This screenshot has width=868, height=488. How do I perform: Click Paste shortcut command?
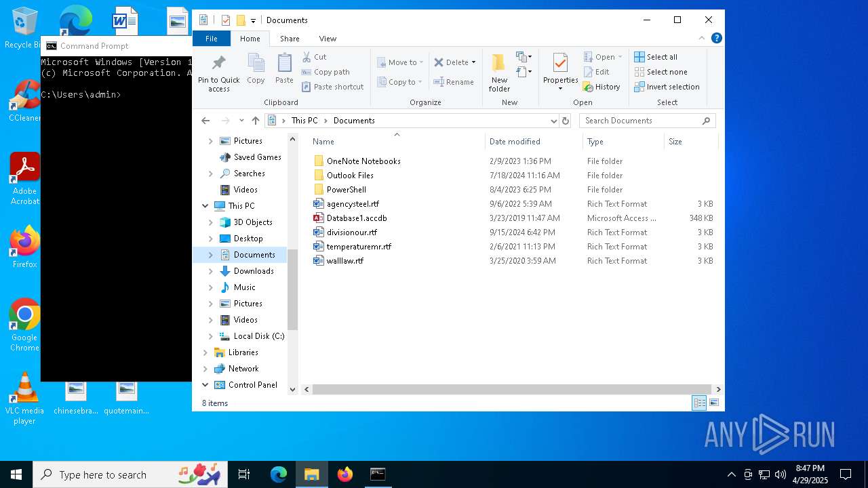click(332, 87)
